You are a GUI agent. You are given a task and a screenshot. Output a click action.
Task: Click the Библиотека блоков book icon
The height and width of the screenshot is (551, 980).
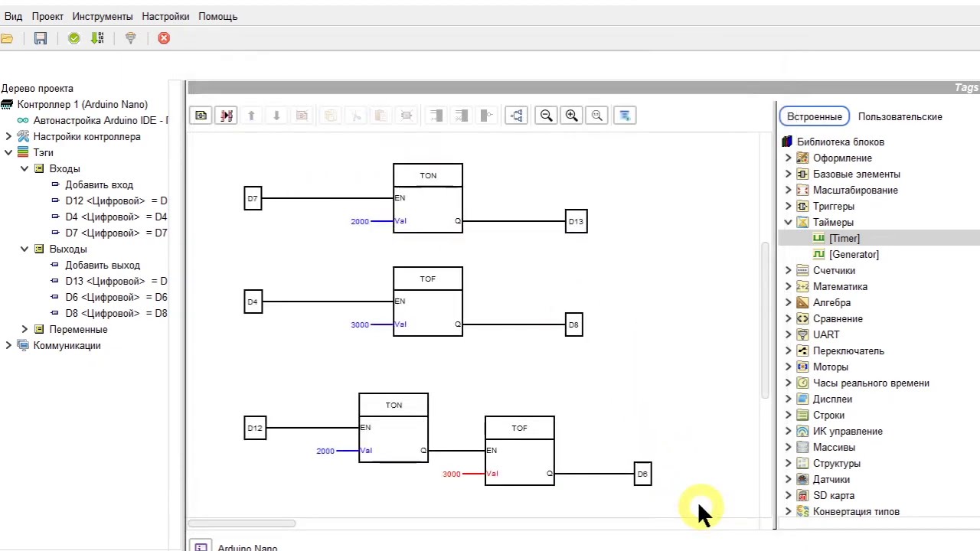pyautogui.click(x=787, y=142)
